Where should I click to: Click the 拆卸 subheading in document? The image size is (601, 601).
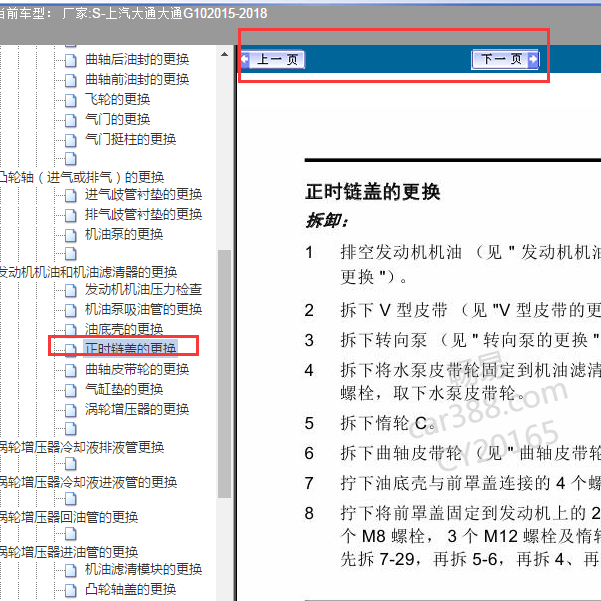(x=327, y=221)
